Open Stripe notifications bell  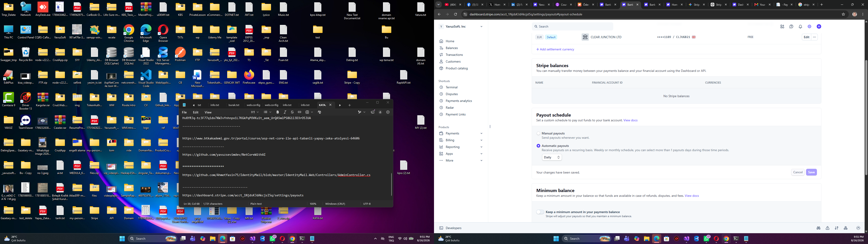[x=800, y=27]
